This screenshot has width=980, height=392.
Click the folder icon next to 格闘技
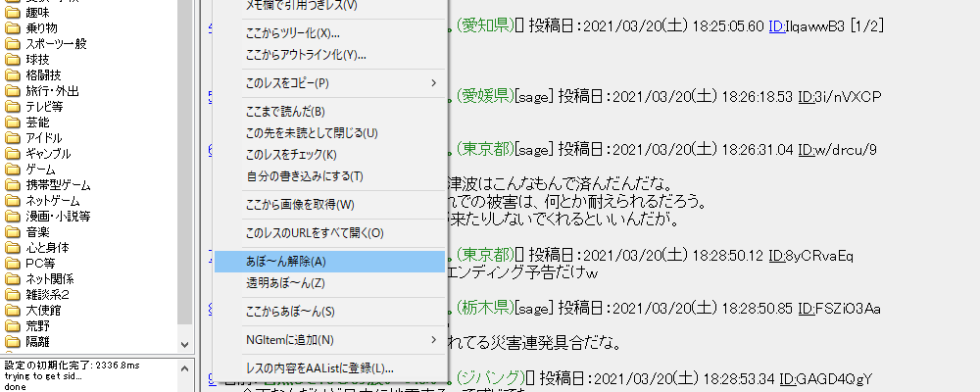pyautogui.click(x=13, y=75)
